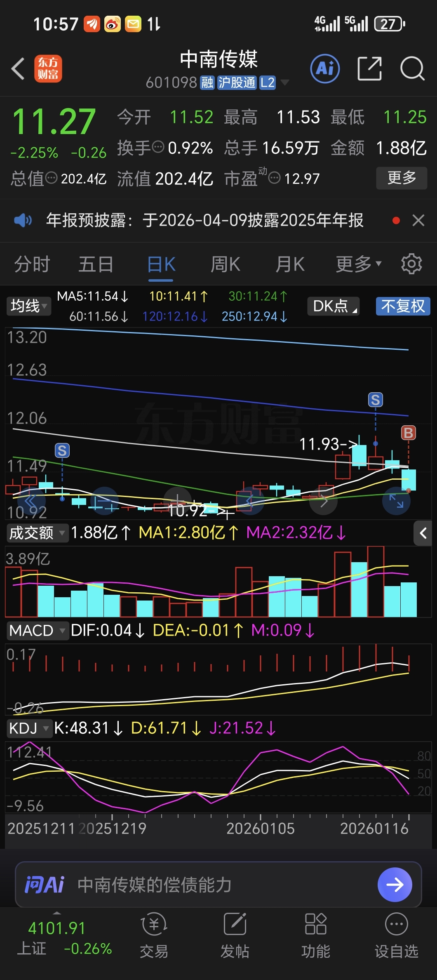Tap the 市盈 info icon
The image size is (437, 980).
point(275,178)
